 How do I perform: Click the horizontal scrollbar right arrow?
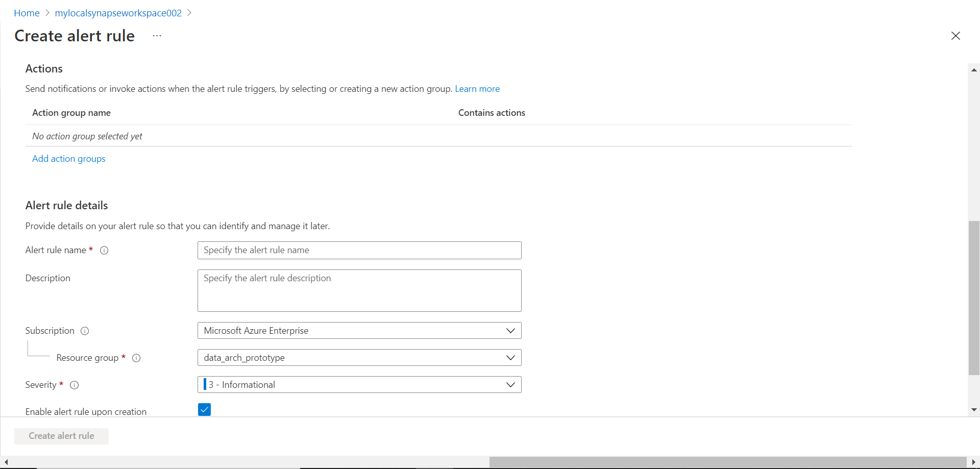(974, 462)
